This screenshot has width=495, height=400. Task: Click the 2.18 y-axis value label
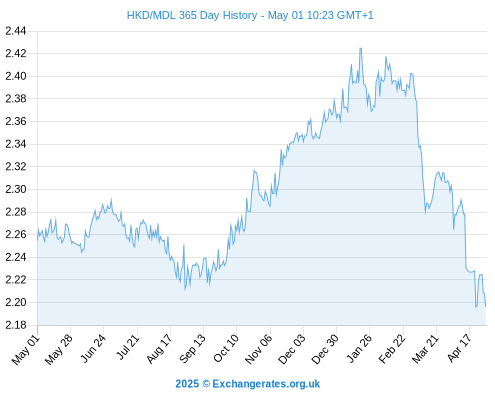15,325
